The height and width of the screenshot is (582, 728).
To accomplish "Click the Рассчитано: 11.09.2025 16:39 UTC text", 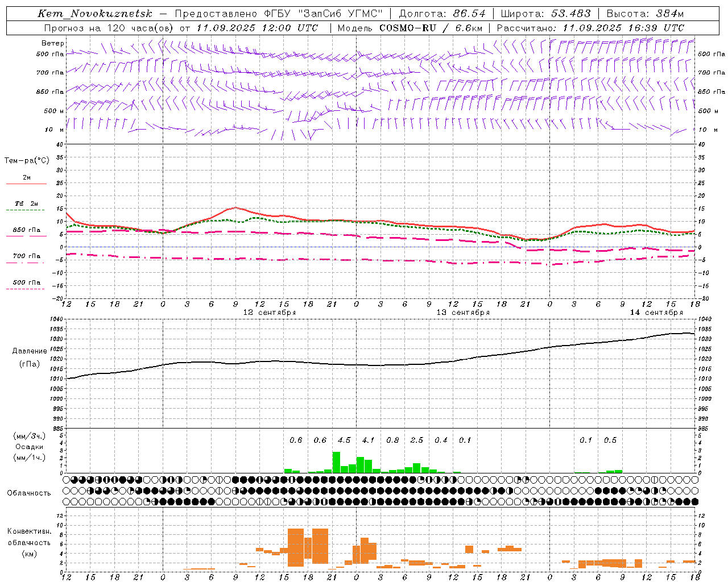I will tap(590, 28).
